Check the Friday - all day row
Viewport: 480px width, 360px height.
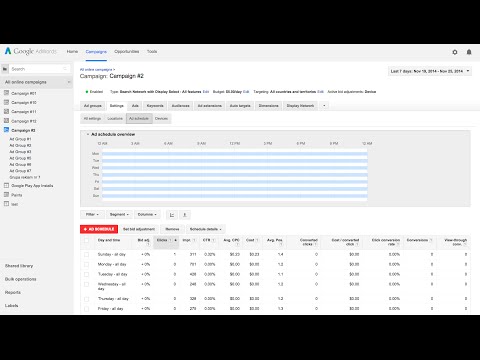(87, 309)
